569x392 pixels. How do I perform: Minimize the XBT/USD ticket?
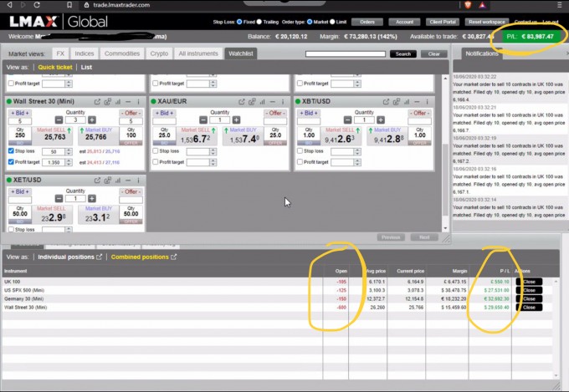point(417,102)
